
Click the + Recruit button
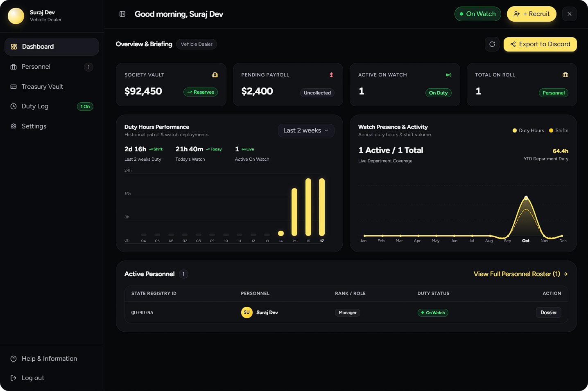531,14
